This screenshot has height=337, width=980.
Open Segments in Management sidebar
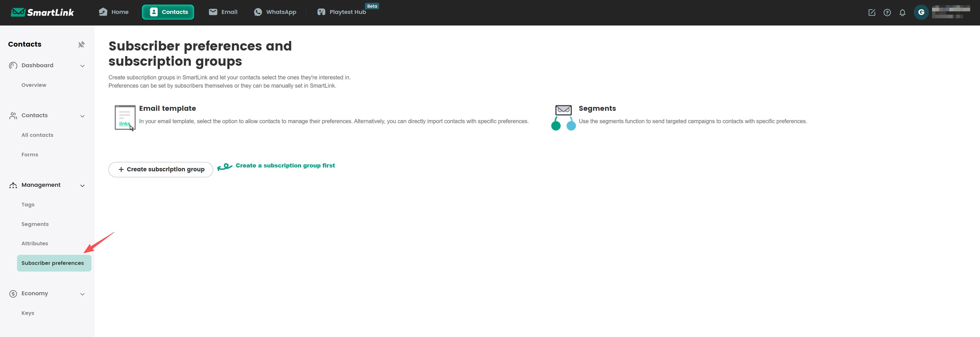[35, 224]
